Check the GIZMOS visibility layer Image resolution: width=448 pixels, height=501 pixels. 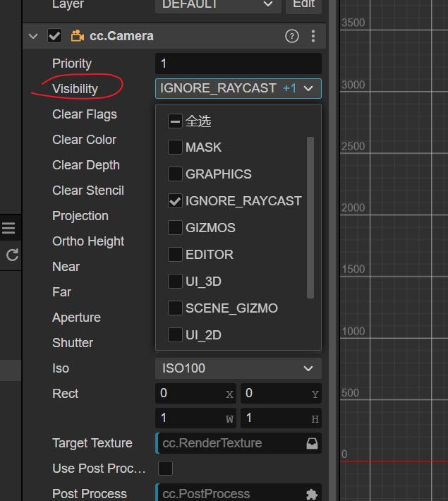pyautogui.click(x=175, y=228)
